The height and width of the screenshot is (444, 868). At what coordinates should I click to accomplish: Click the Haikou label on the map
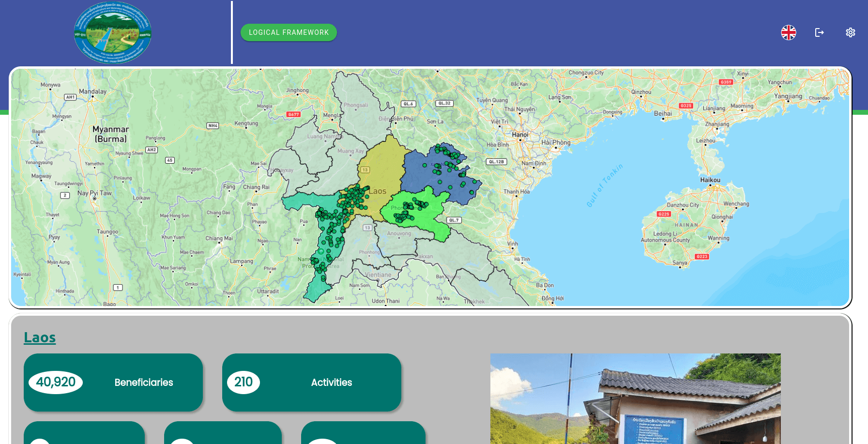point(710,180)
